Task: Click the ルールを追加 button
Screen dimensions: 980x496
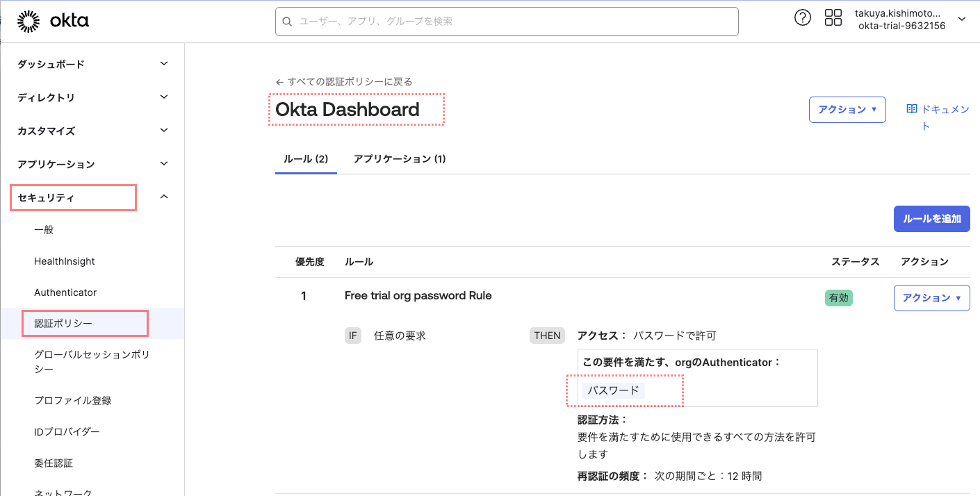Action: pyautogui.click(x=932, y=218)
